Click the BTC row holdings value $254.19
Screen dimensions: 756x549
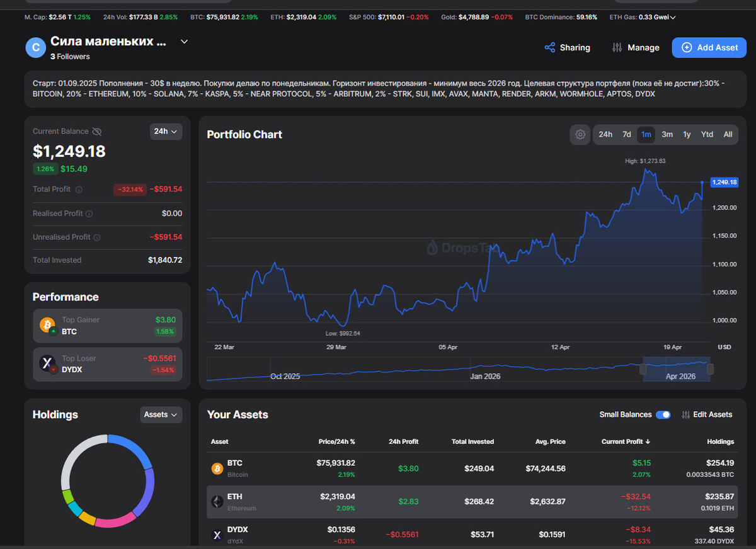(x=720, y=463)
